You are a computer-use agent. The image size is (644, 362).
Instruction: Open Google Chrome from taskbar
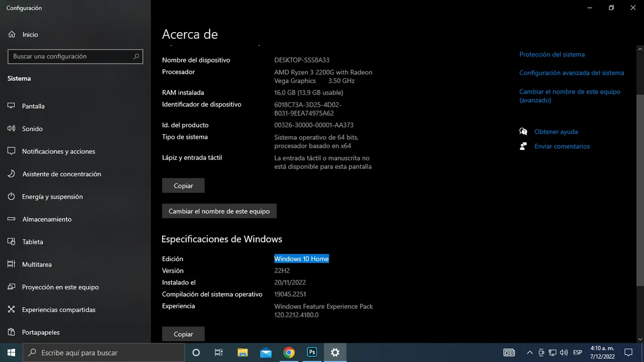click(289, 352)
